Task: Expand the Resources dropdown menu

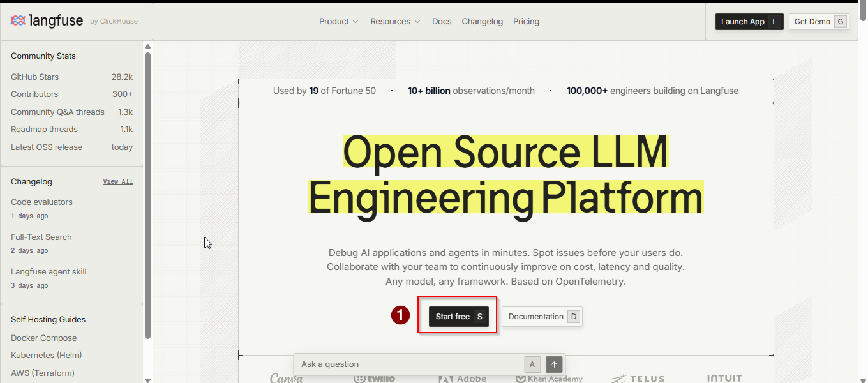Action: point(396,21)
